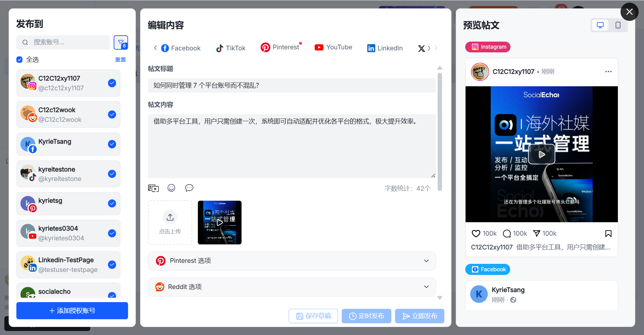Screen dimensions: 644x335
Task: Click the 点击上传 upload box
Action: pyautogui.click(x=170, y=223)
